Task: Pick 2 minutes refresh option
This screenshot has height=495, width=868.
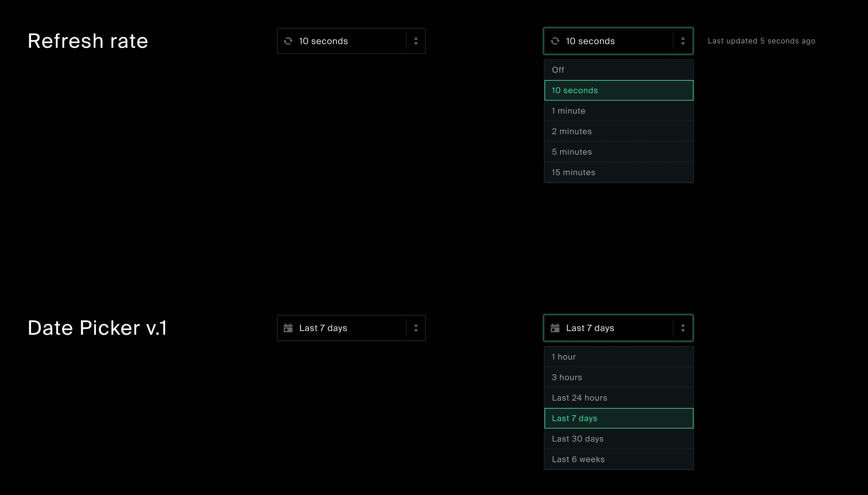Action: click(x=618, y=131)
